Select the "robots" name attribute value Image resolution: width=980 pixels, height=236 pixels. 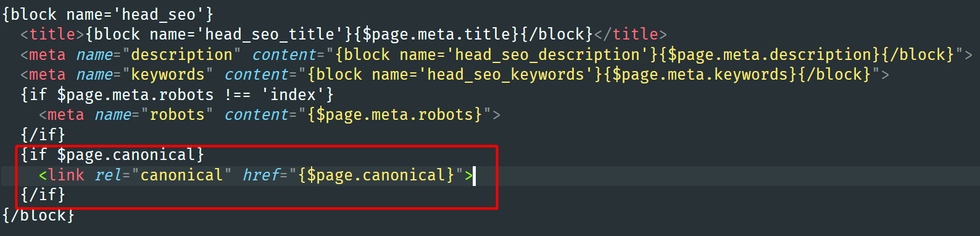(x=176, y=115)
